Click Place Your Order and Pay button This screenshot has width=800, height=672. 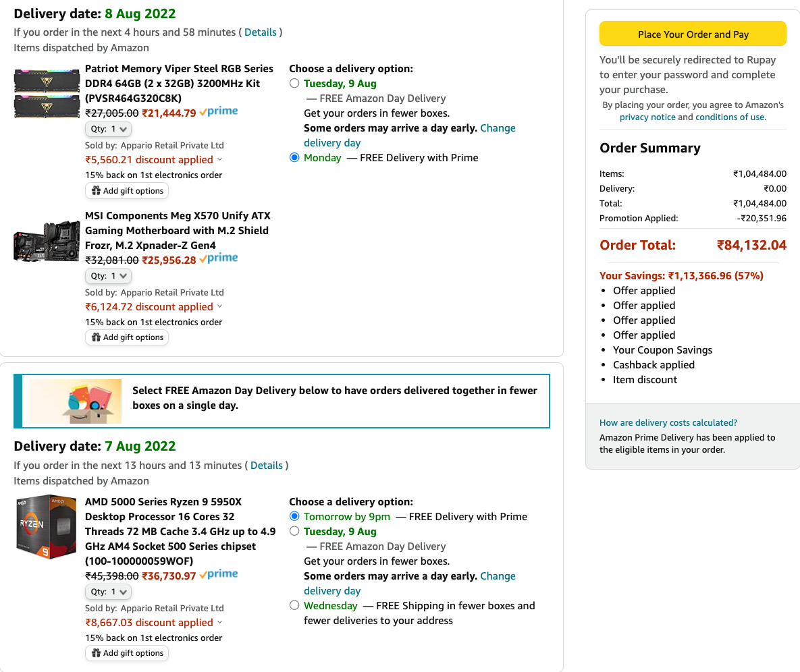click(693, 34)
